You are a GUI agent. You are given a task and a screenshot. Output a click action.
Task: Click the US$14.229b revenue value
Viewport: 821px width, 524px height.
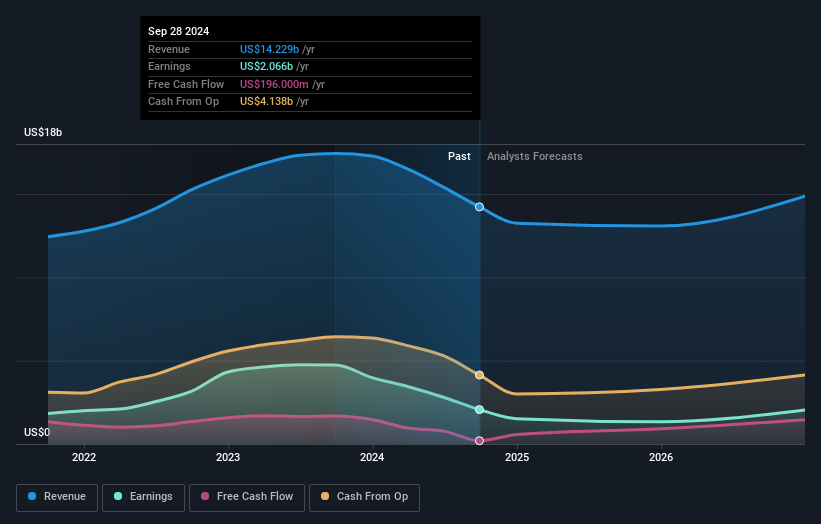(269, 49)
